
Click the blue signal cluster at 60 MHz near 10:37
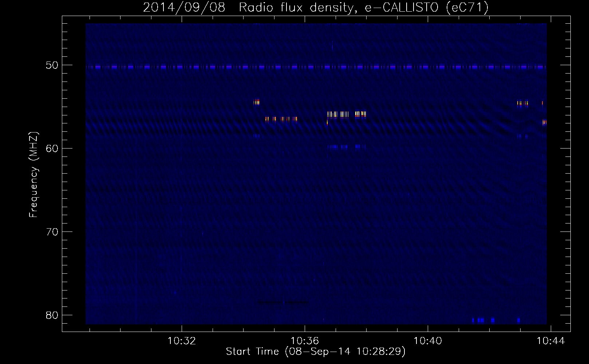coord(347,147)
